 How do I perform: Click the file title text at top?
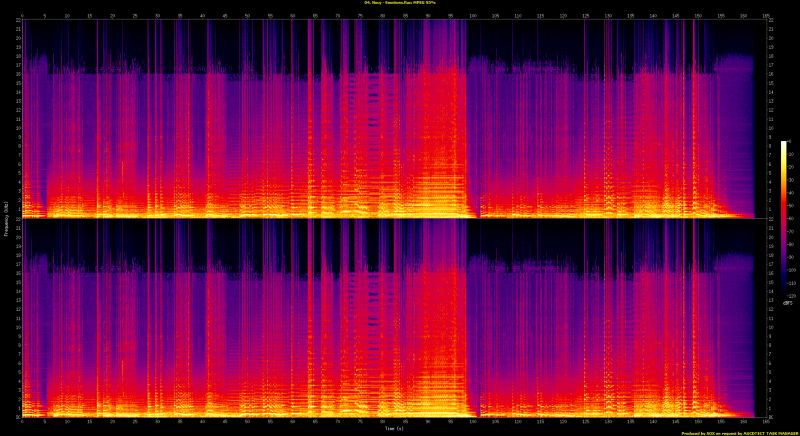[400, 4]
